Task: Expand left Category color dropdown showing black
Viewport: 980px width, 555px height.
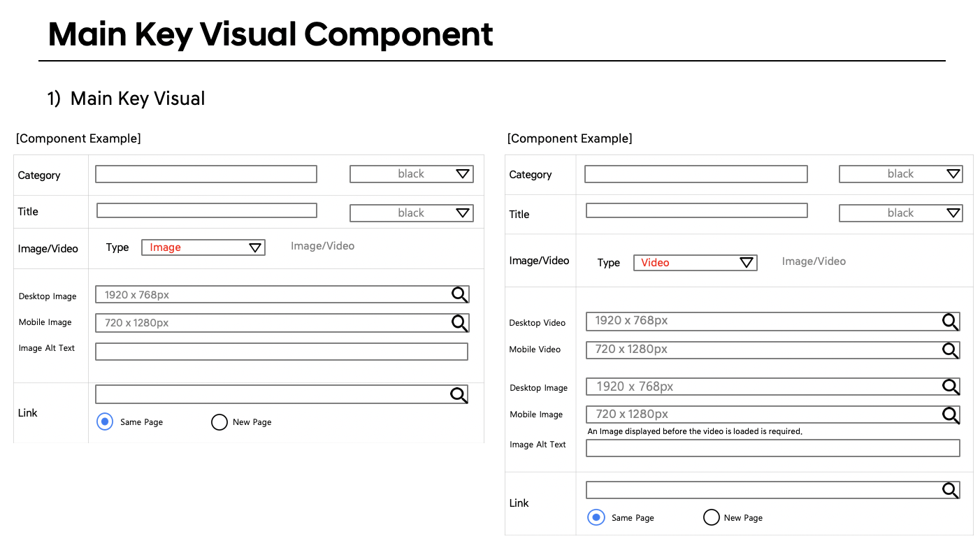Action: (411, 174)
